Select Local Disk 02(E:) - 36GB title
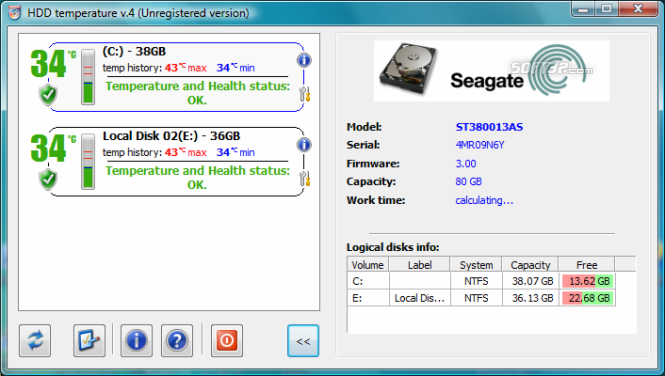 171,136
